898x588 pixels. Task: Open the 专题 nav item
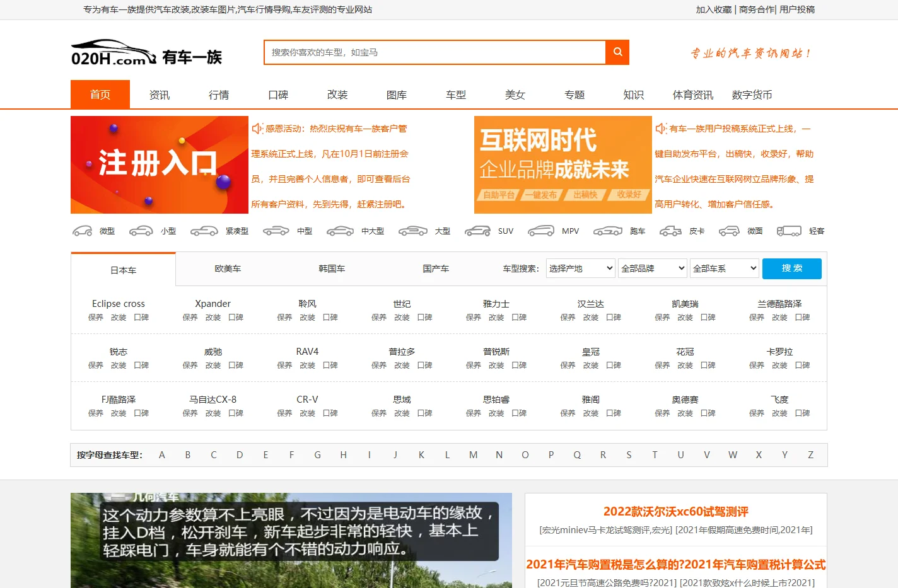[574, 95]
